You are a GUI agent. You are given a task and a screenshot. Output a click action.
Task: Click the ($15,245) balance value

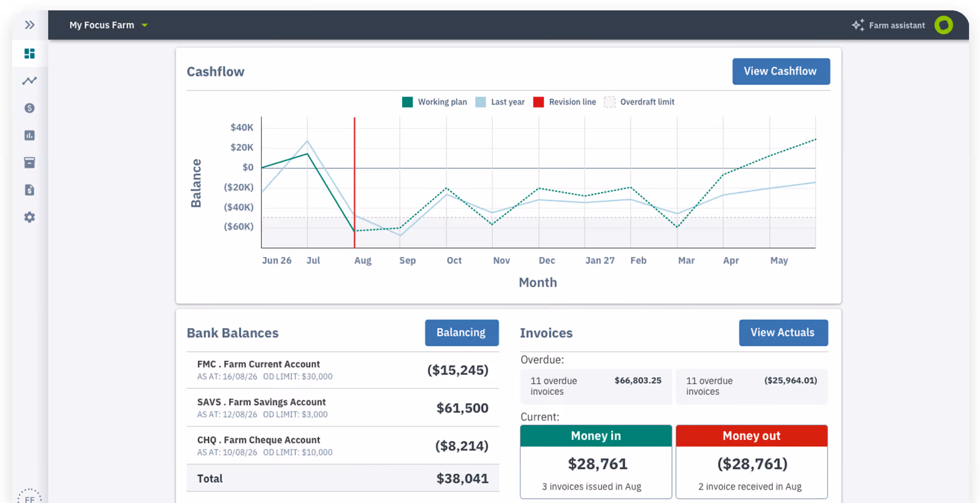457,370
